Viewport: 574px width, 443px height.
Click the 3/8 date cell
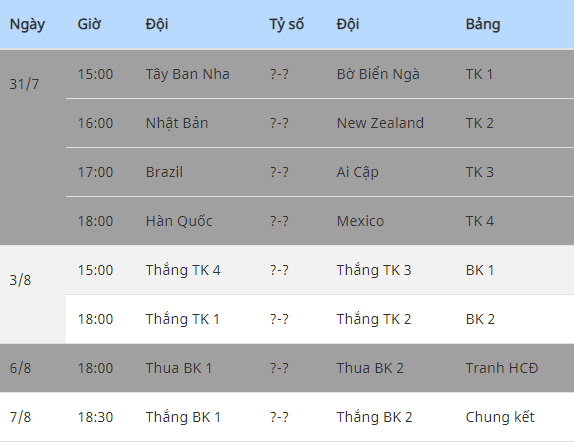[20, 280]
